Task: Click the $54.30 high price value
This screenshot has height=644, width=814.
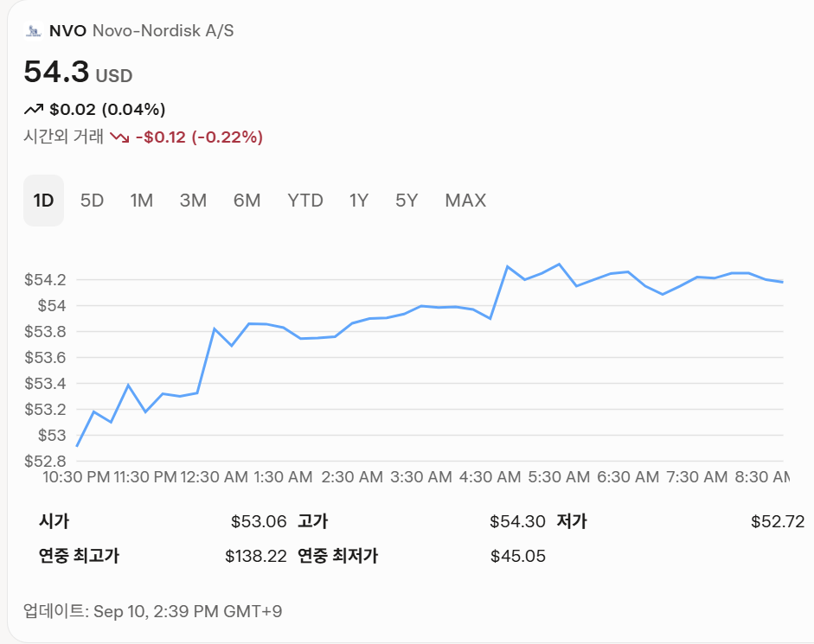Action: click(517, 521)
